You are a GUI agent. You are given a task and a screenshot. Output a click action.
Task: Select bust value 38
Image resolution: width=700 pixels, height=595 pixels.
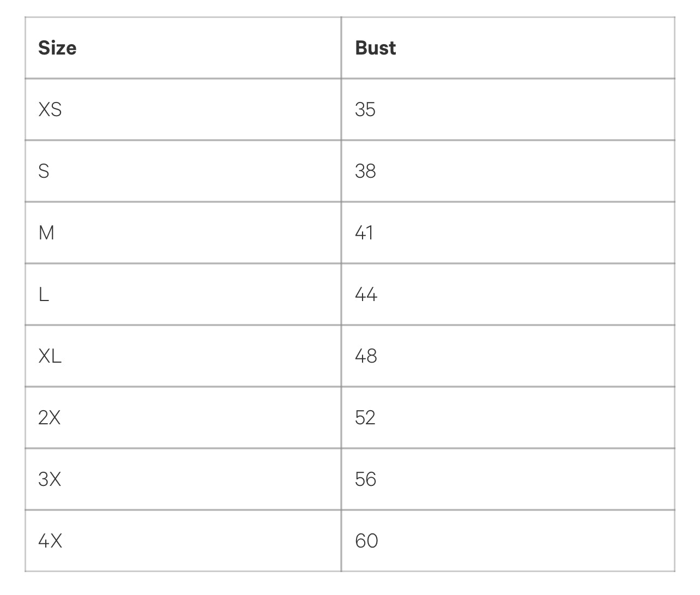pyautogui.click(x=365, y=171)
